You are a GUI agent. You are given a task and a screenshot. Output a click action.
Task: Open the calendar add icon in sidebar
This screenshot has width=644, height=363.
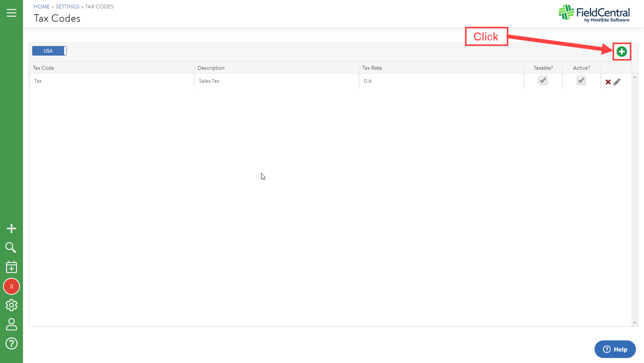pyautogui.click(x=11, y=267)
